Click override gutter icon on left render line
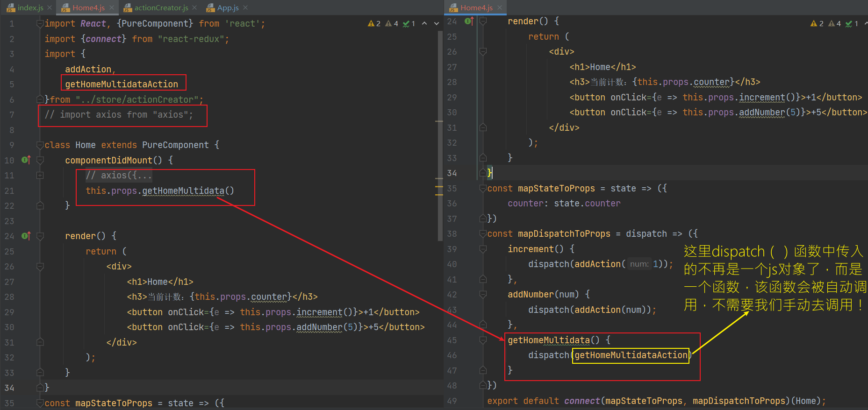 click(x=26, y=236)
